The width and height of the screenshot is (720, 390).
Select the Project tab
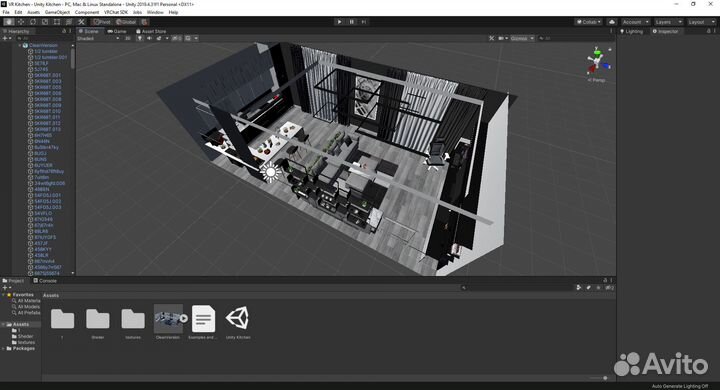pos(13,281)
